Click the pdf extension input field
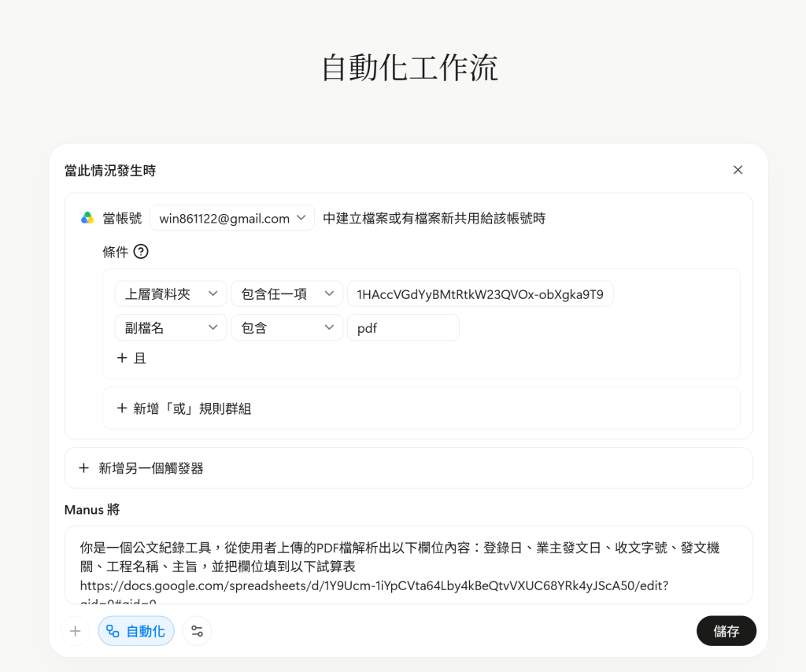The height and width of the screenshot is (672, 806). [403, 328]
